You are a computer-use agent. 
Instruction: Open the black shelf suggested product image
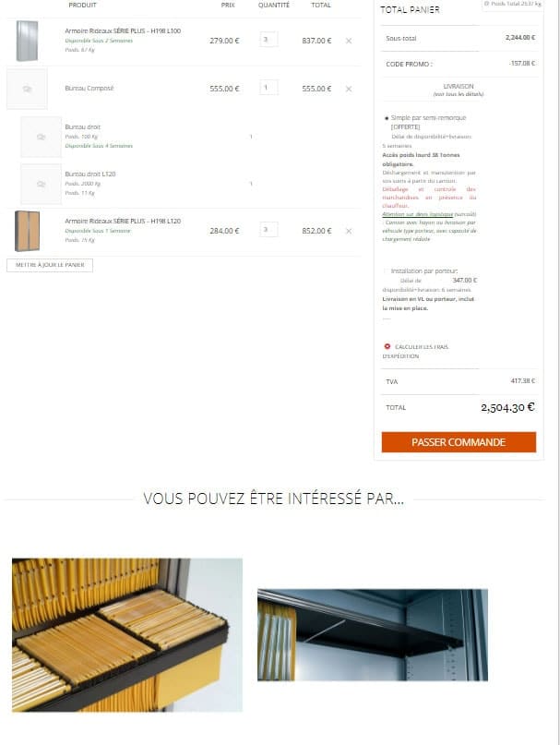[x=373, y=635]
